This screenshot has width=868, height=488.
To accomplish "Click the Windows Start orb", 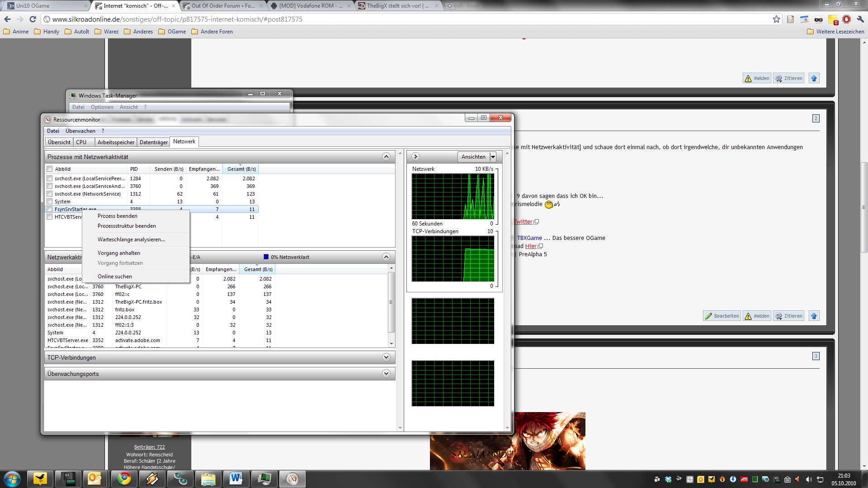I will tap(12, 479).
